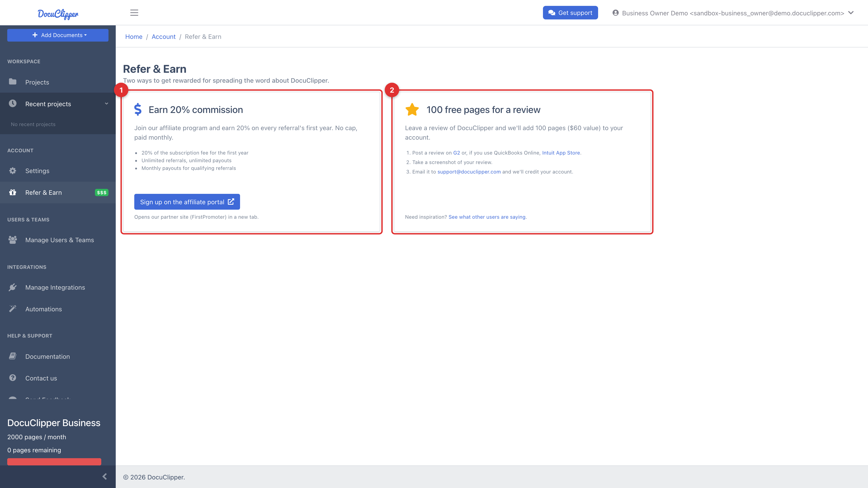Viewport: 868px width, 488px height.
Task: Open the Intuit App Store link
Action: click(561, 153)
